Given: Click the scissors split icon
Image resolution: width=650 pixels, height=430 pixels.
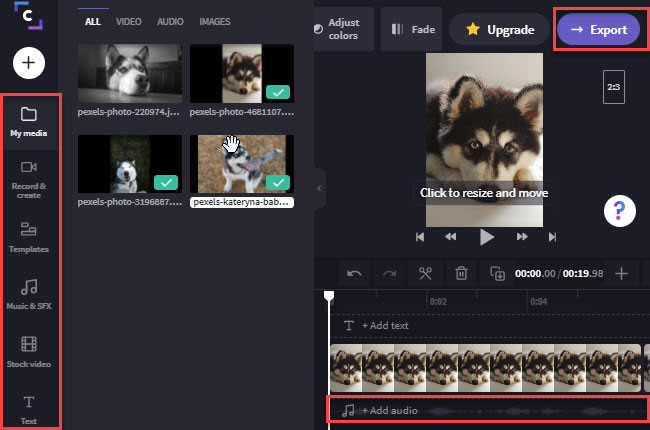Looking at the screenshot, I should coord(425,273).
